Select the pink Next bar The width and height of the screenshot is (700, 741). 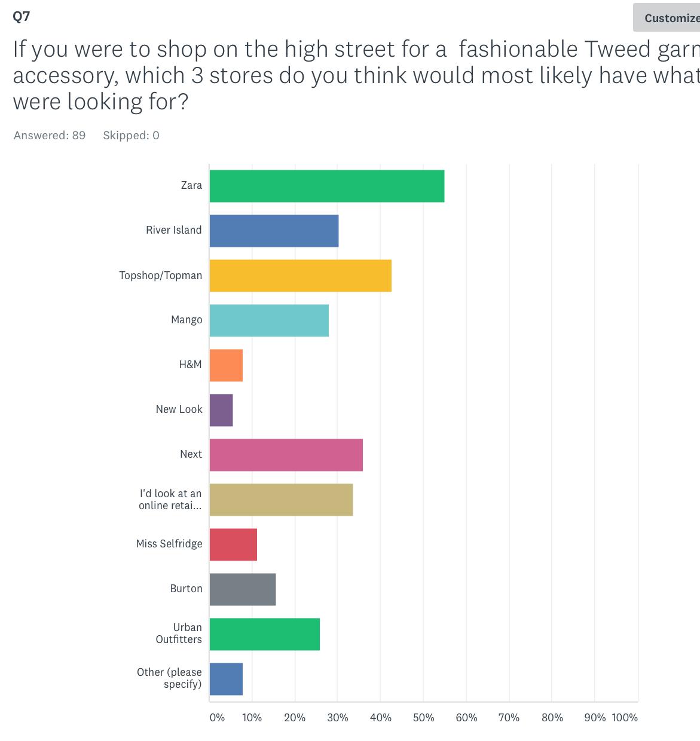point(286,455)
